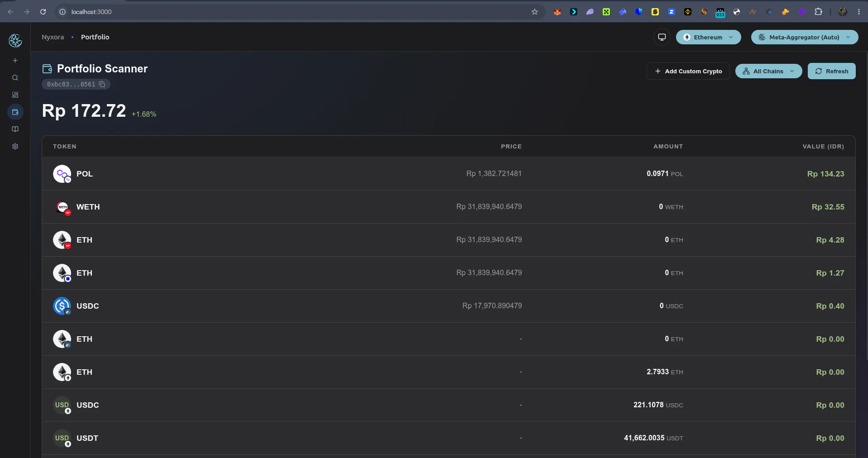Click the amount 0.0971 POL
The width and height of the screenshot is (868, 458).
pyautogui.click(x=665, y=174)
